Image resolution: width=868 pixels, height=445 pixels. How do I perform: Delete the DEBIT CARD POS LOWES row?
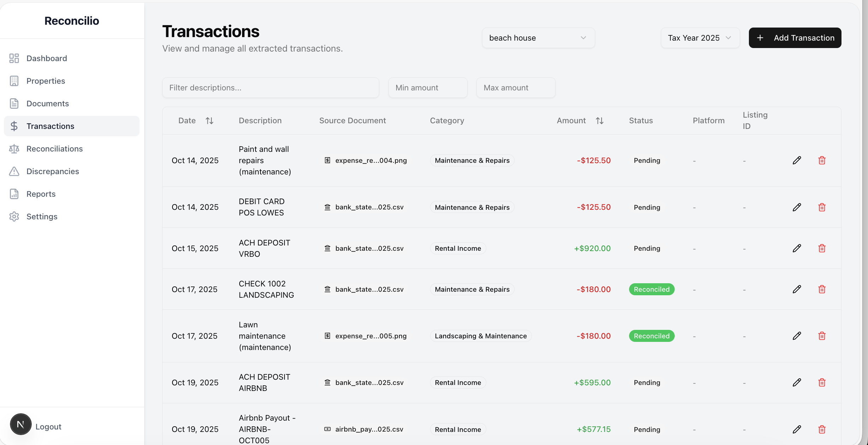822,207
